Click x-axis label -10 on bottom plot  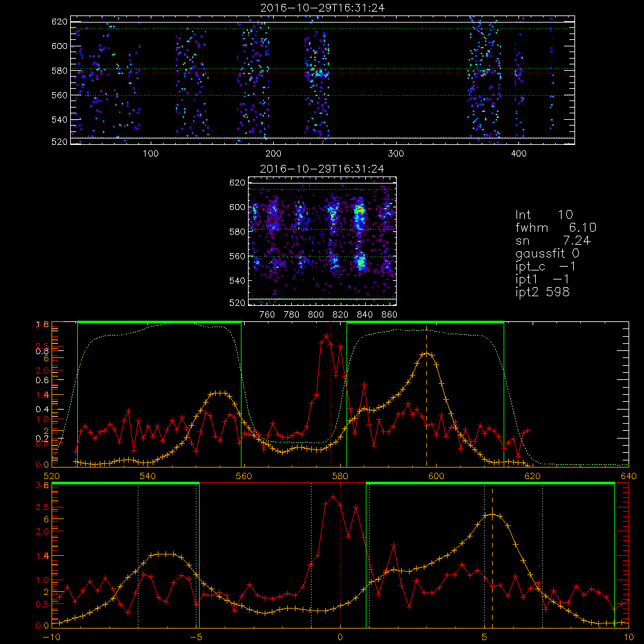[x=52, y=638]
